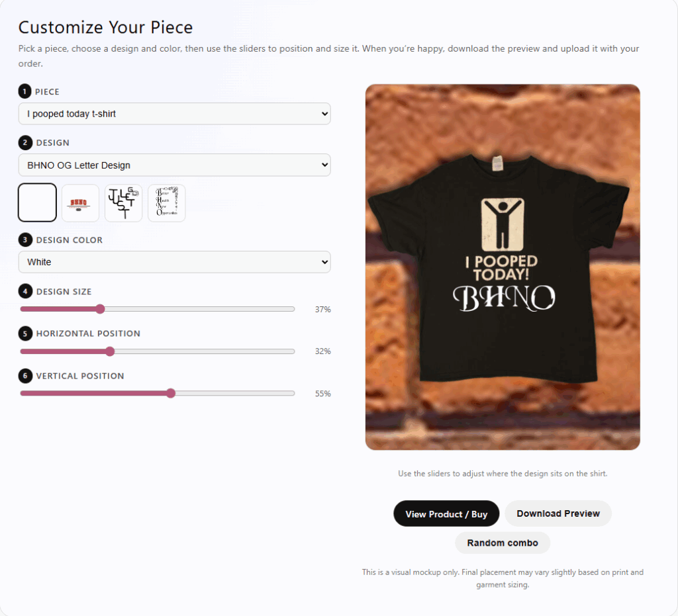Click the step 2 Design number badge
678x616 pixels.
[x=24, y=142]
